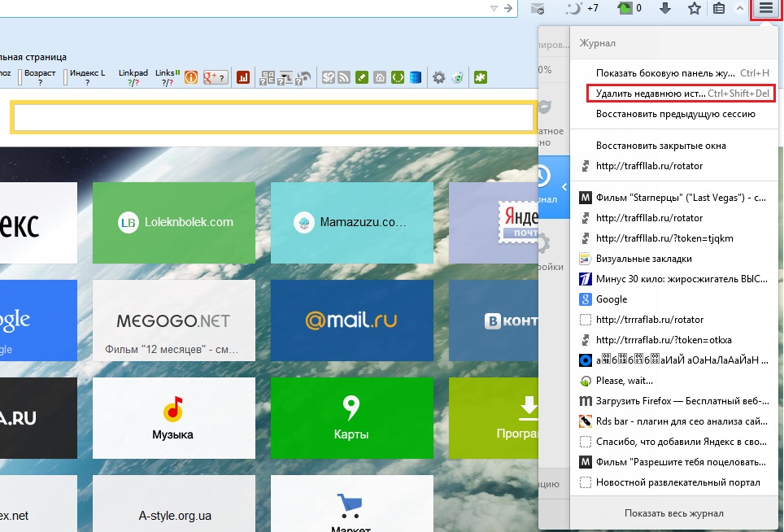Click 'Показать весь журнал' at bottom
This screenshot has width=784, height=532.
(x=673, y=513)
